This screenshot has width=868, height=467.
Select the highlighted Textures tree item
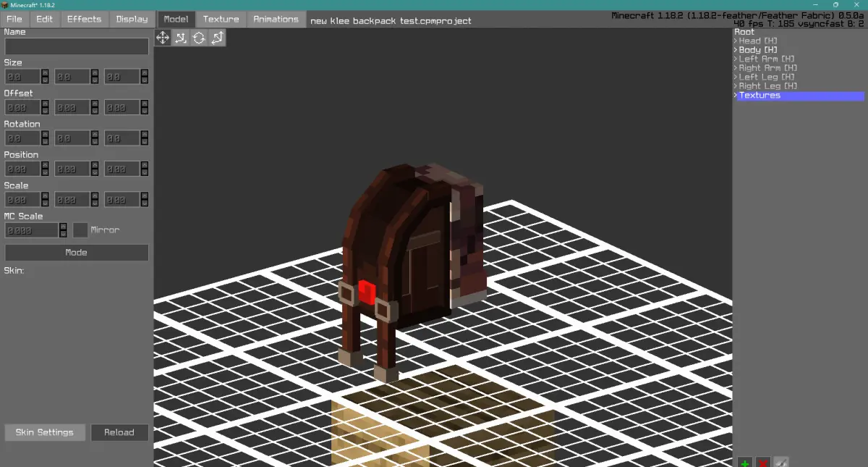(x=799, y=96)
